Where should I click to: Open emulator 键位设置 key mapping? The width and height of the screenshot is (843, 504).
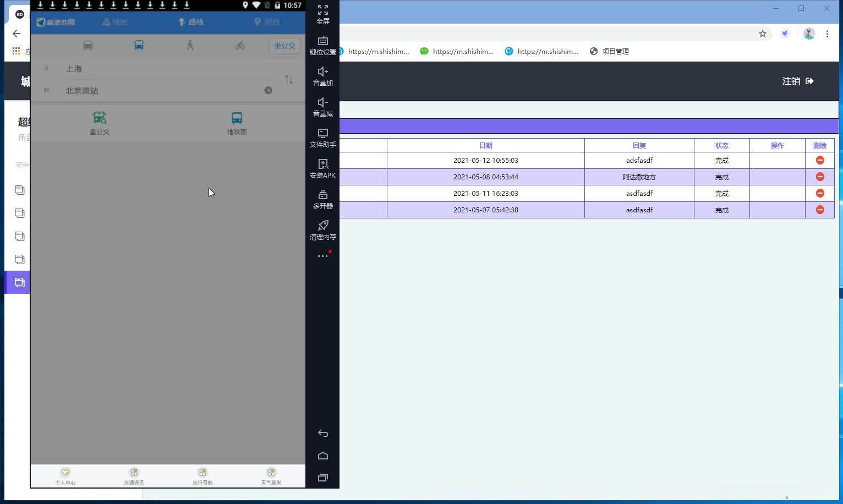pyautogui.click(x=323, y=46)
